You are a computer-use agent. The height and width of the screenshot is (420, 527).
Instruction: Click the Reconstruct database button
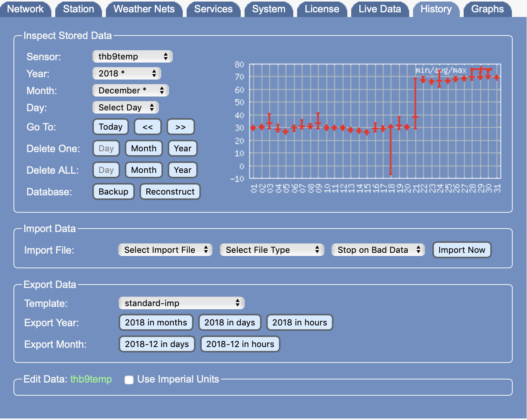click(170, 191)
